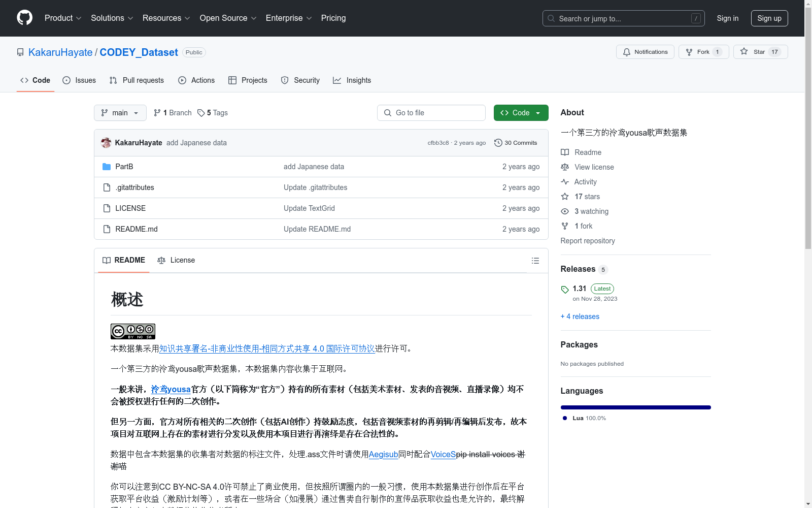Open the CODEY_Dataset repository link
The image size is (812, 508).
[x=139, y=52]
